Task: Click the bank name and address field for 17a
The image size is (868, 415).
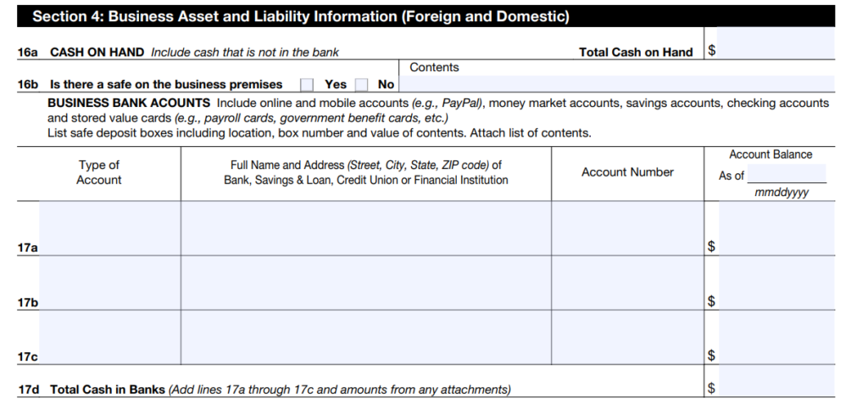Action: [x=365, y=227]
